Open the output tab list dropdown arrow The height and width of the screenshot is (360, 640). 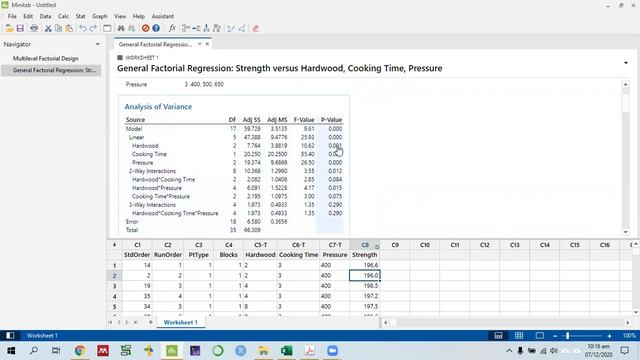[x=200, y=44]
